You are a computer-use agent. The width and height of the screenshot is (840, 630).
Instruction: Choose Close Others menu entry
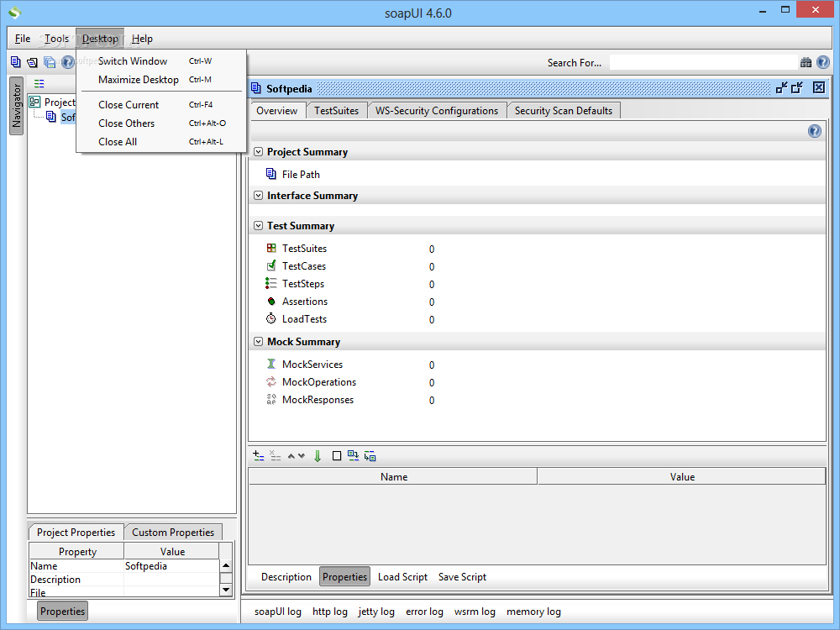[160, 123]
